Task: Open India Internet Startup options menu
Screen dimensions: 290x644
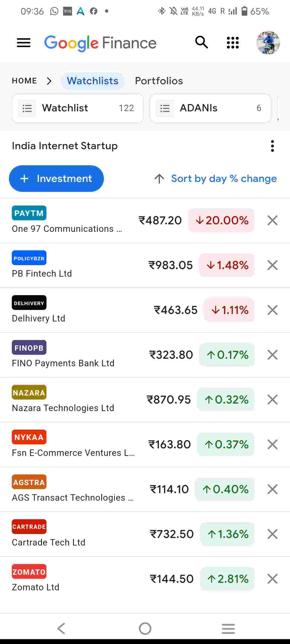Action: click(x=272, y=146)
